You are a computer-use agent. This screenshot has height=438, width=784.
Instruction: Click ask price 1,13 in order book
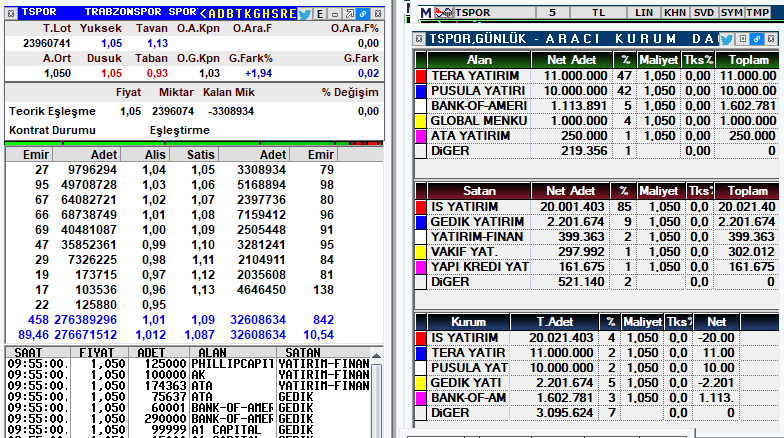pyautogui.click(x=203, y=290)
